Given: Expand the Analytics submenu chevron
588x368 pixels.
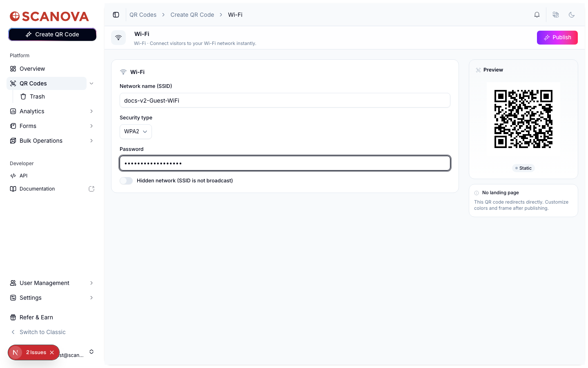Looking at the screenshot, I should click(91, 111).
